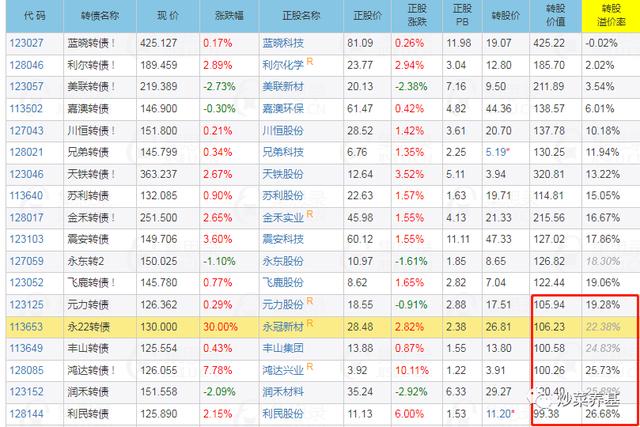Click conversion price 5.19* of 兄弟转债
This screenshot has height=427, width=640.
(498, 152)
